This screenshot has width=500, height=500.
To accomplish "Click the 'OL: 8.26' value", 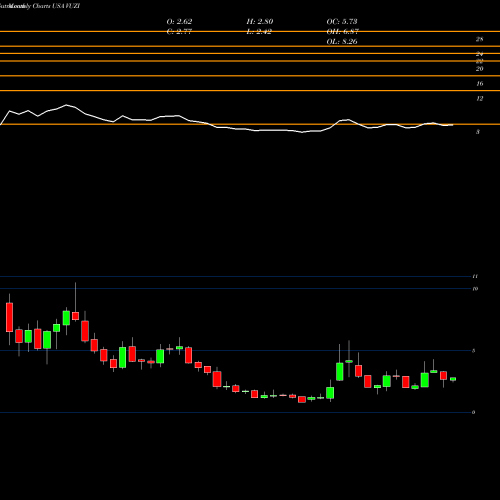I will pos(342,42).
